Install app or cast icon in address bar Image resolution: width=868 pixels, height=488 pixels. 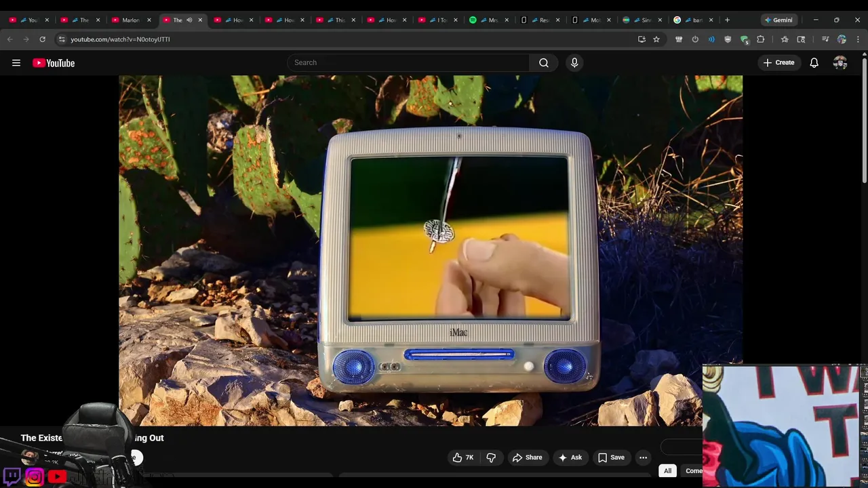[x=642, y=39]
